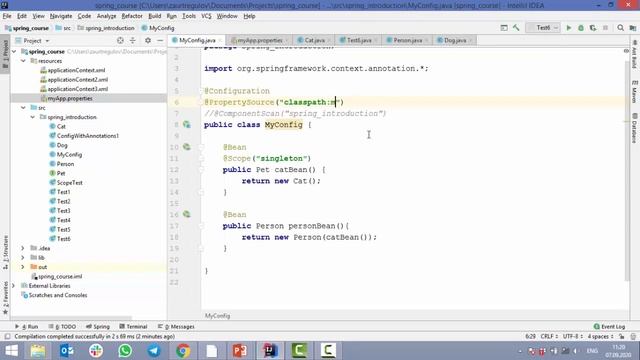This screenshot has width=640, height=360.
Task: Expand the .idea folder
Action: click(23, 248)
